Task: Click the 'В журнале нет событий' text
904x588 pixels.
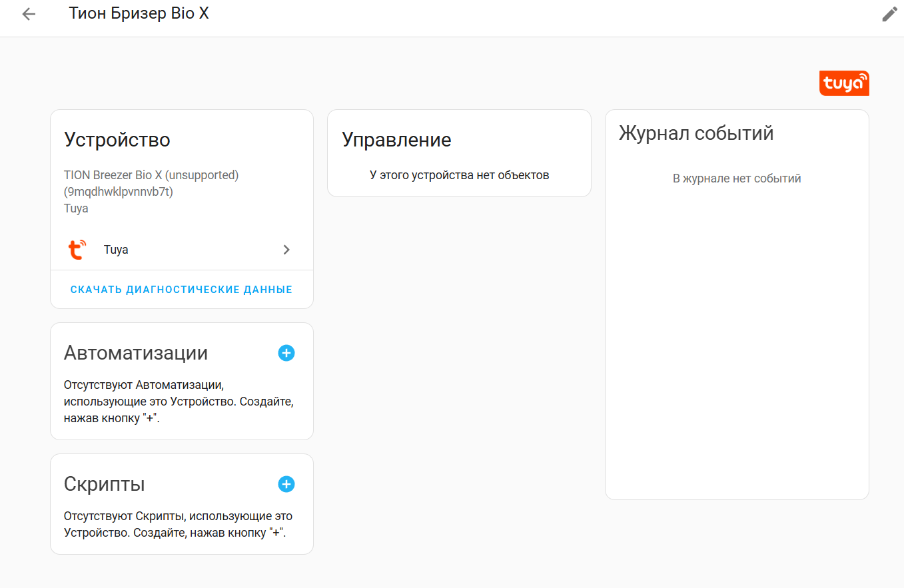Action: coord(737,178)
